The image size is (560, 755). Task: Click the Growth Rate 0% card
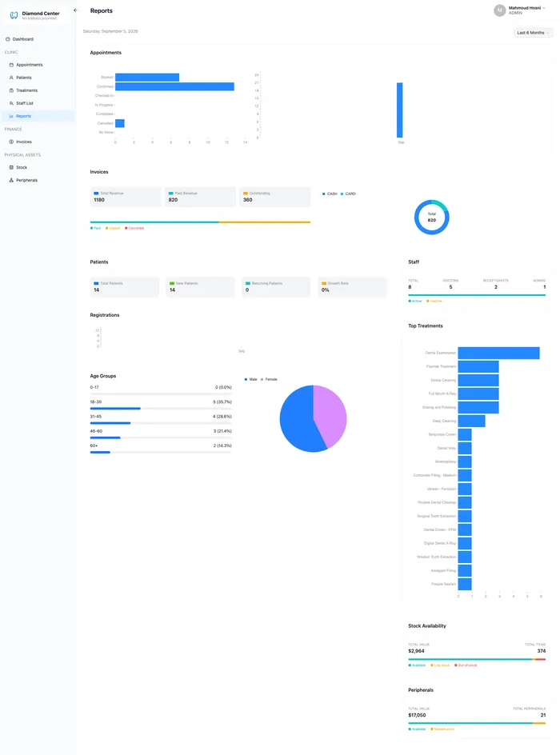click(x=352, y=287)
